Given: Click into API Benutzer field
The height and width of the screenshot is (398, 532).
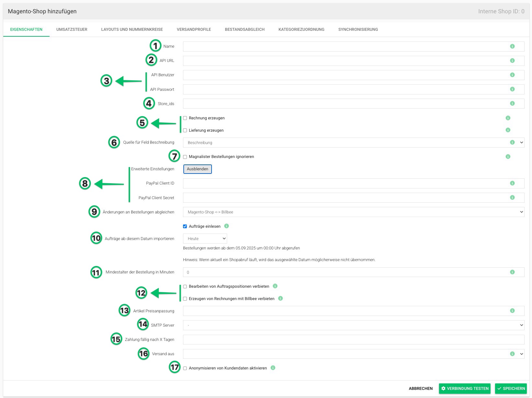Looking at the screenshot, I should [353, 75].
